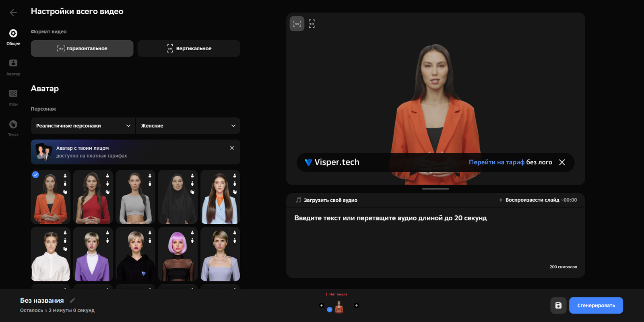The image size is (644, 322).
Task: Open the Общее settings tab
Action: click(13, 37)
